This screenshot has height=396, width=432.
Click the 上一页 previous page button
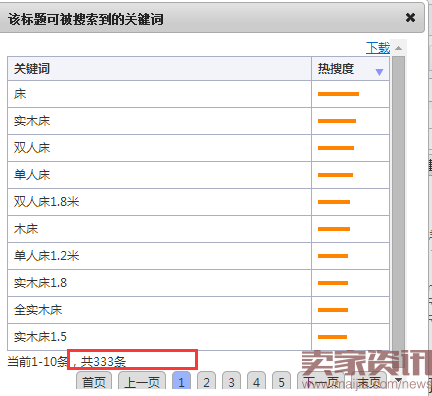tap(142, 382)
